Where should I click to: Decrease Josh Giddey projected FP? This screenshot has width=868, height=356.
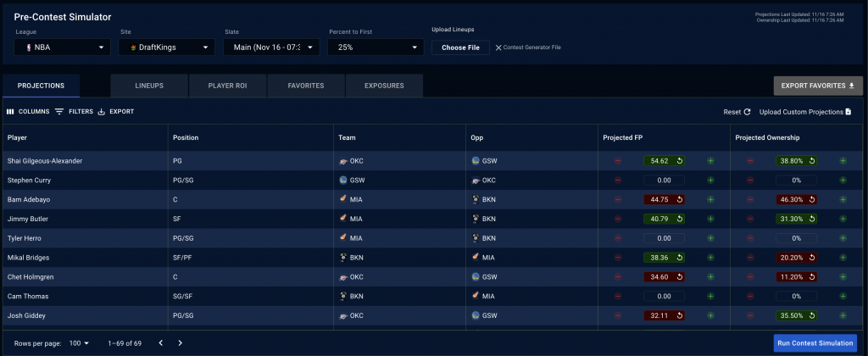point(618,316)
